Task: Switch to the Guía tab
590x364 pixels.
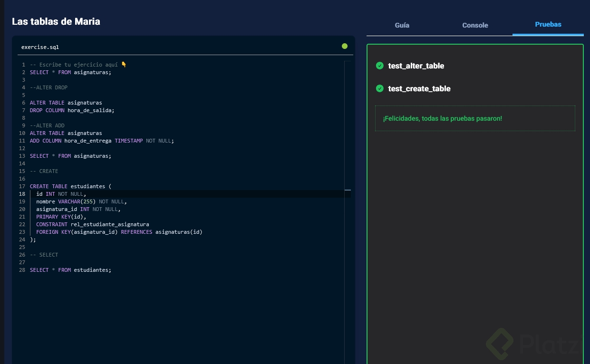Action: [x=402, y=25]
